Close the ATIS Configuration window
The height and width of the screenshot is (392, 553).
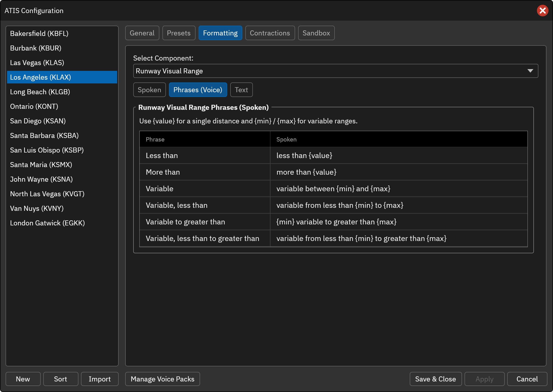[542, 11]
